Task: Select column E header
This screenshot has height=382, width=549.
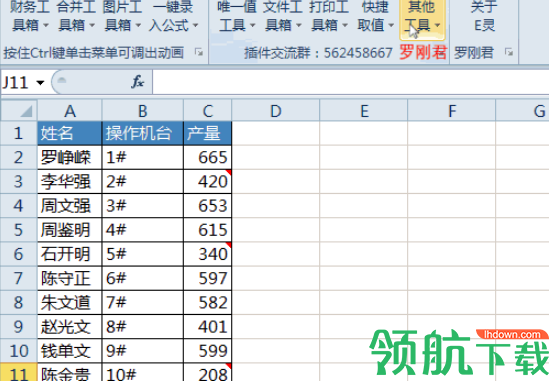Action: pyautogui.click(x=364, y=111)
